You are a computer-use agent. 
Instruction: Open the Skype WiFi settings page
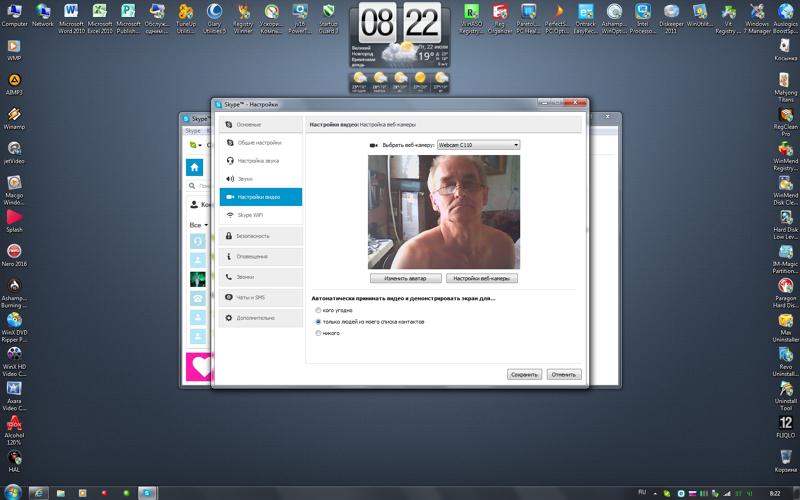click(x=261, y=215)
